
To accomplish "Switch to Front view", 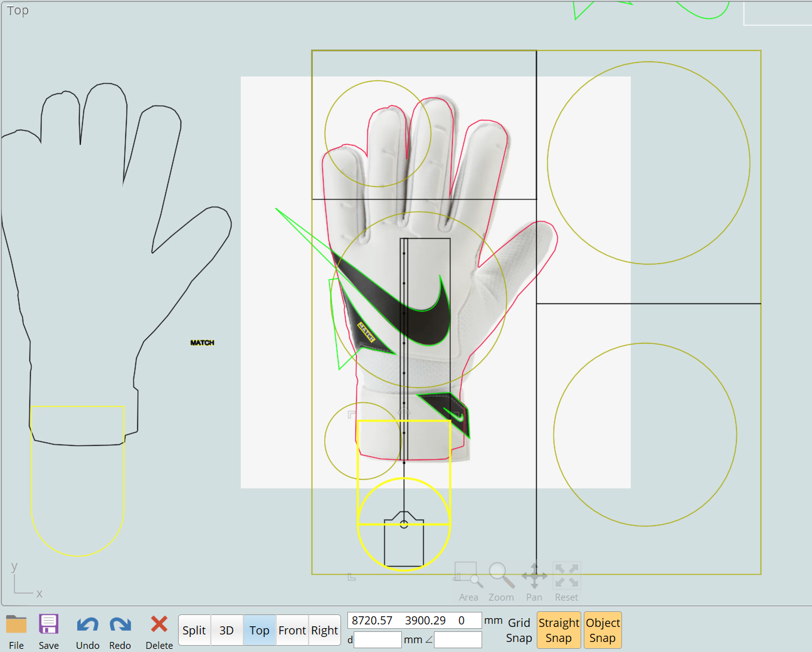I will tap(292, 630).
